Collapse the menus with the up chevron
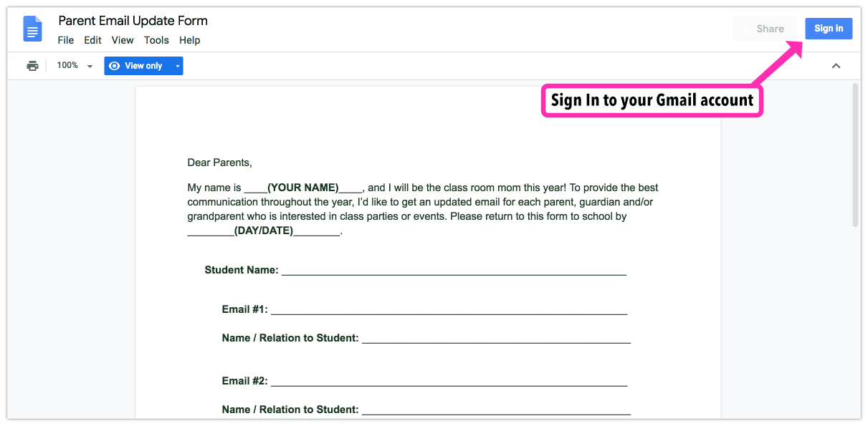The image size is (868, 426). (x=836, y=66)
